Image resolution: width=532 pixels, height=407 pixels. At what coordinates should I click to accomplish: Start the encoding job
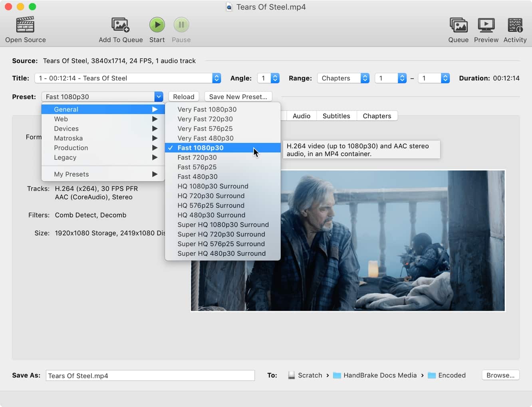click(157, 24)
